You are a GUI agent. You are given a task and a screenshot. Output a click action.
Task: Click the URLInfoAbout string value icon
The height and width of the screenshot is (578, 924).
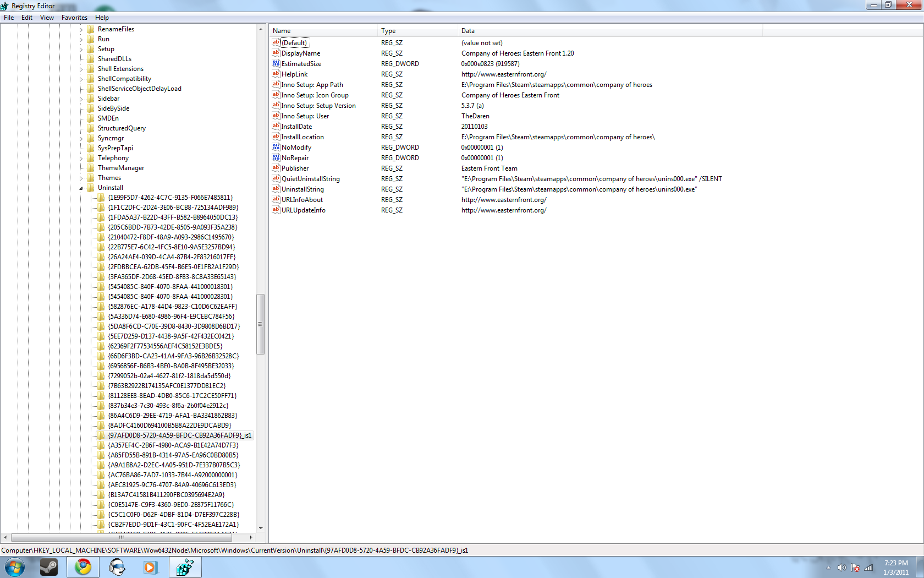[x=276, y=199]
